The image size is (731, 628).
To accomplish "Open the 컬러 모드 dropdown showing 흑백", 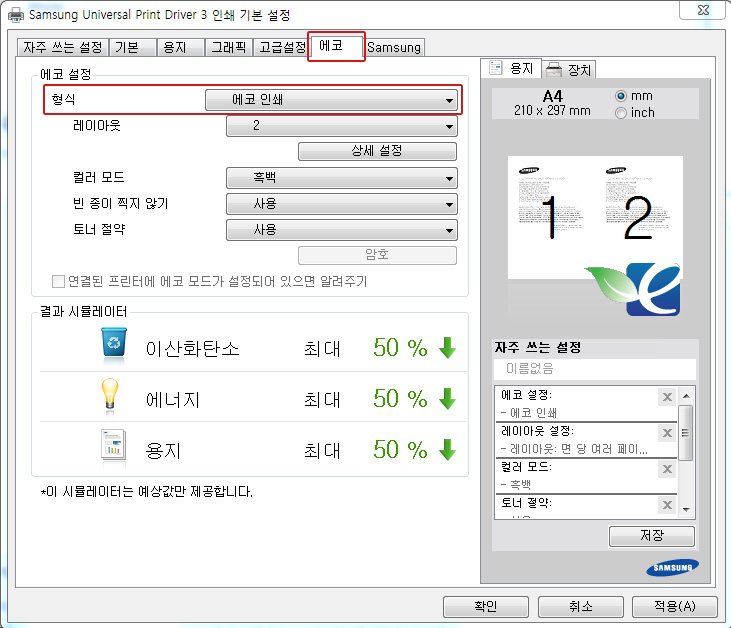I will click(x=342, y=178).
